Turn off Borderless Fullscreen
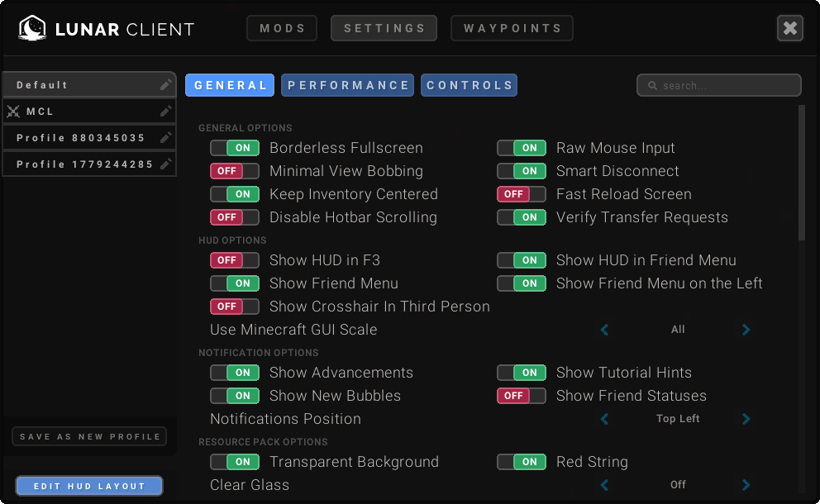The image size is (820, 504). point(235,148)
